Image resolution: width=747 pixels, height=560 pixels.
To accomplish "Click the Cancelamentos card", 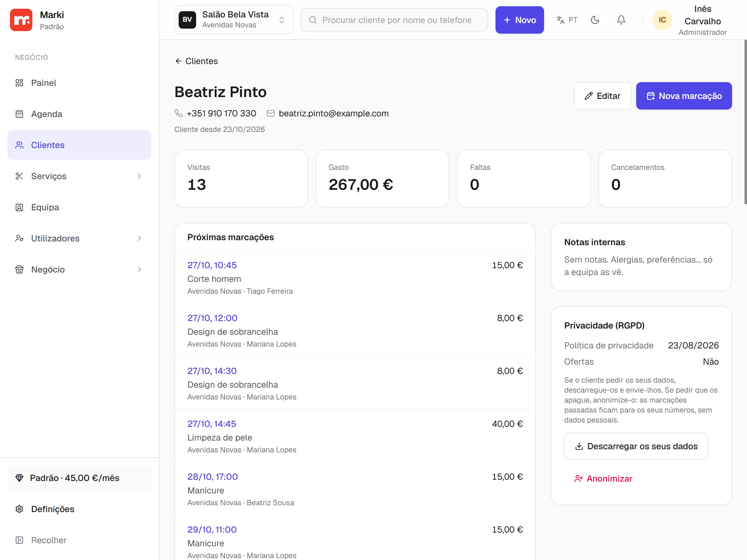I will coord(665,179).
